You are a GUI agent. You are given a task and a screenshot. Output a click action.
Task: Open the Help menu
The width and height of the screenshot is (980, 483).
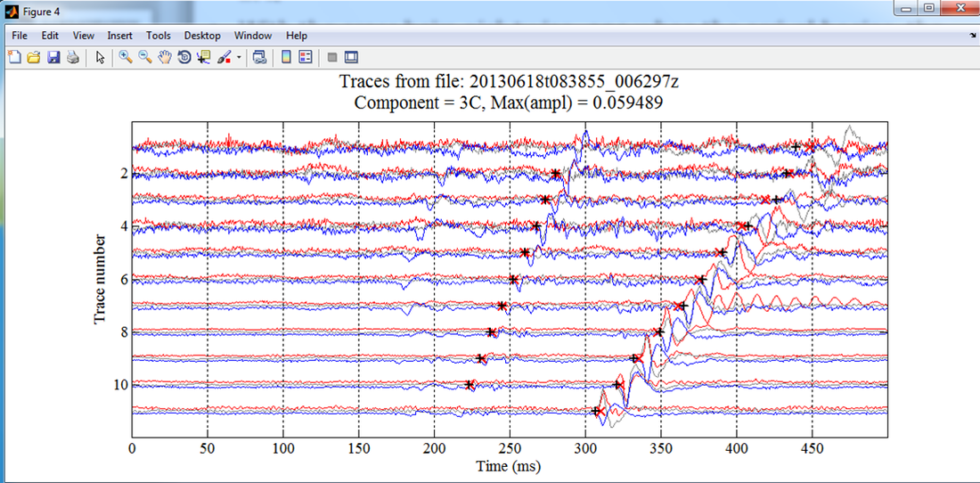click(x=297, y=36)
